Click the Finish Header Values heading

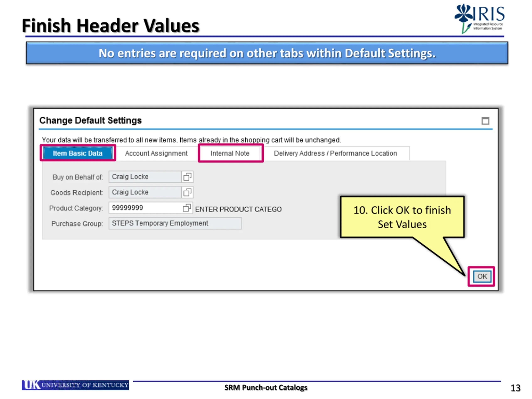click(x=111, y=26)
